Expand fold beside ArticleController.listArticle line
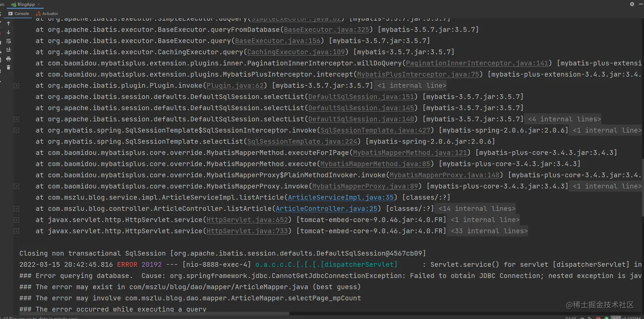Image resolution: width=644 pixels, height=319 pixels. 16,209
